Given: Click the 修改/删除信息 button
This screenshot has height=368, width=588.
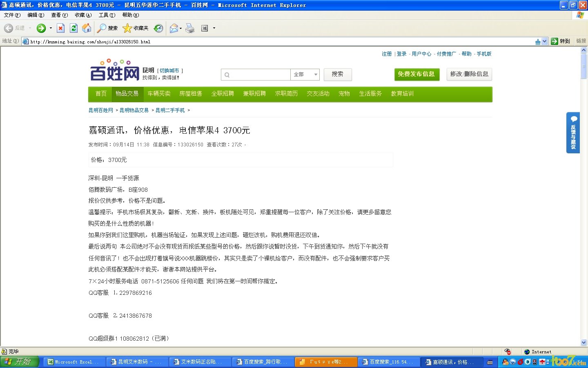Looking at the screenshot, I should pos(469,74).
